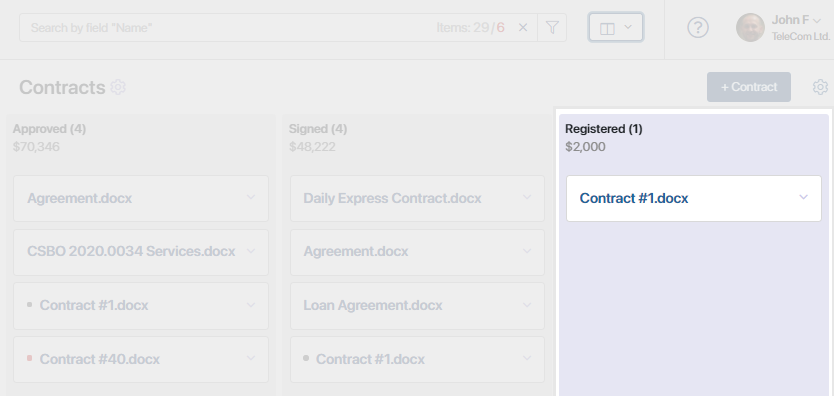
Task: Open settings gear next to + Contract
Action: tap(820, 87)
